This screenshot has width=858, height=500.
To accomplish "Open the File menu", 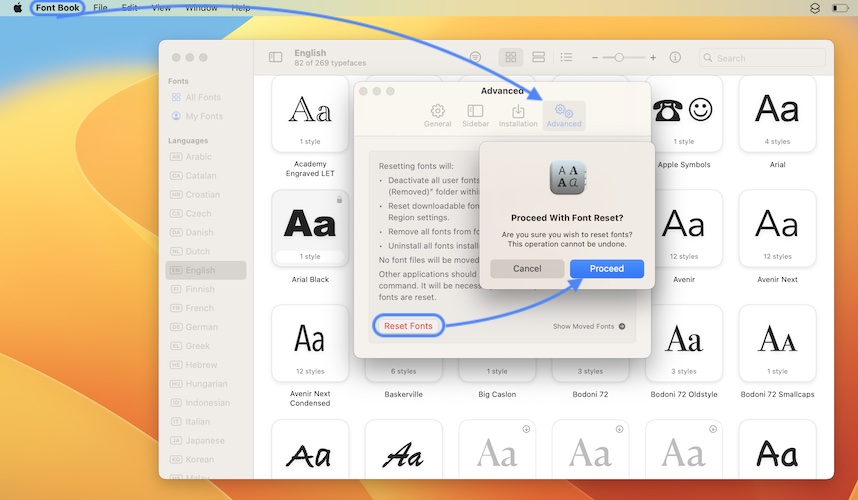I will [100, 8].
